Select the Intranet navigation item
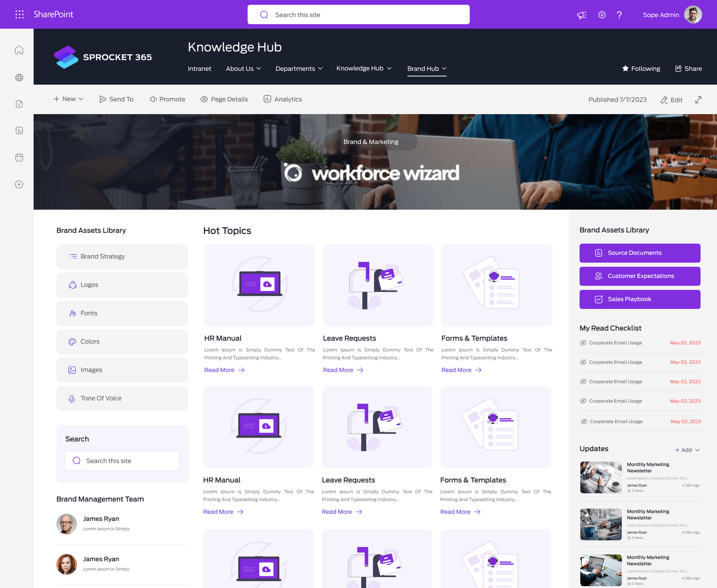The width and height of the screenshot is (717, 588). [x=199, y=69]
